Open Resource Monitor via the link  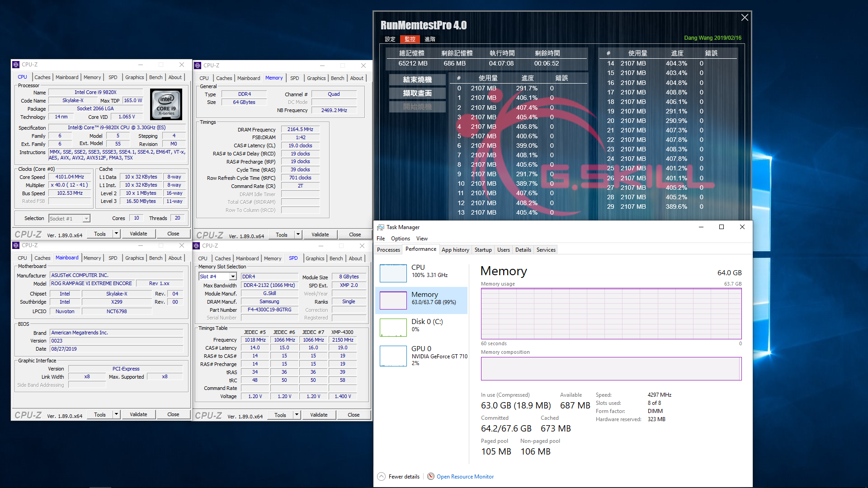pyautogui.click(x=465, y=476)
